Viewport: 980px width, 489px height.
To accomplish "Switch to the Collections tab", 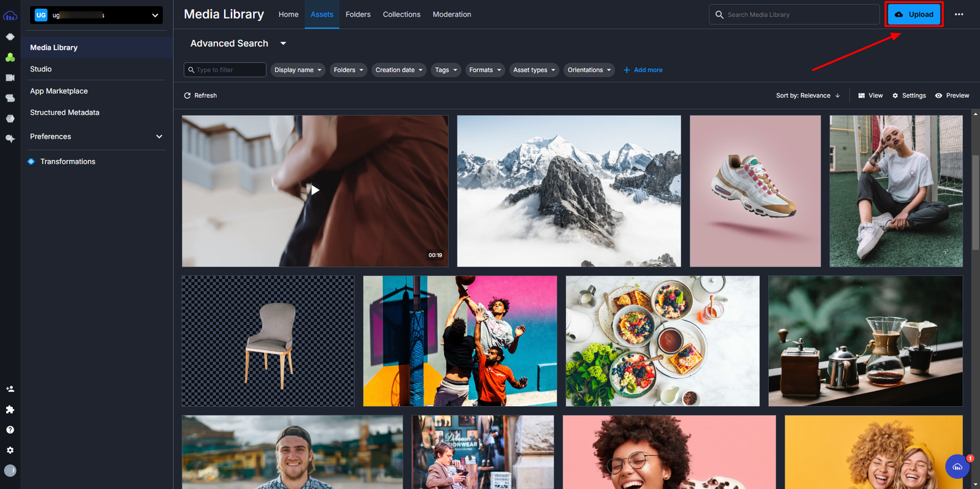I will tap(401, 15).
